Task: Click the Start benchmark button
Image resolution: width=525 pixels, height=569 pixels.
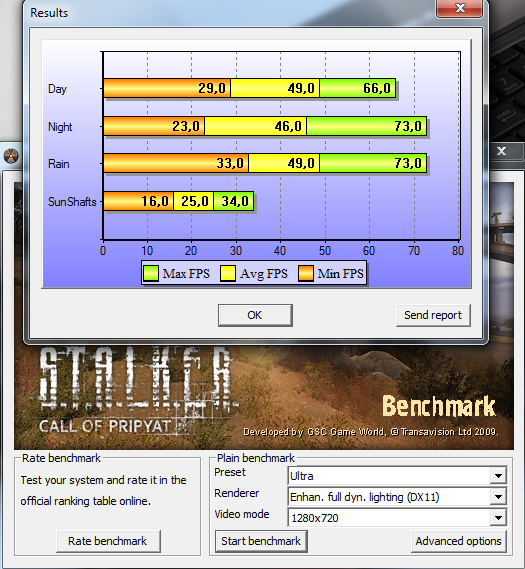Action: [x=261, y=541]
